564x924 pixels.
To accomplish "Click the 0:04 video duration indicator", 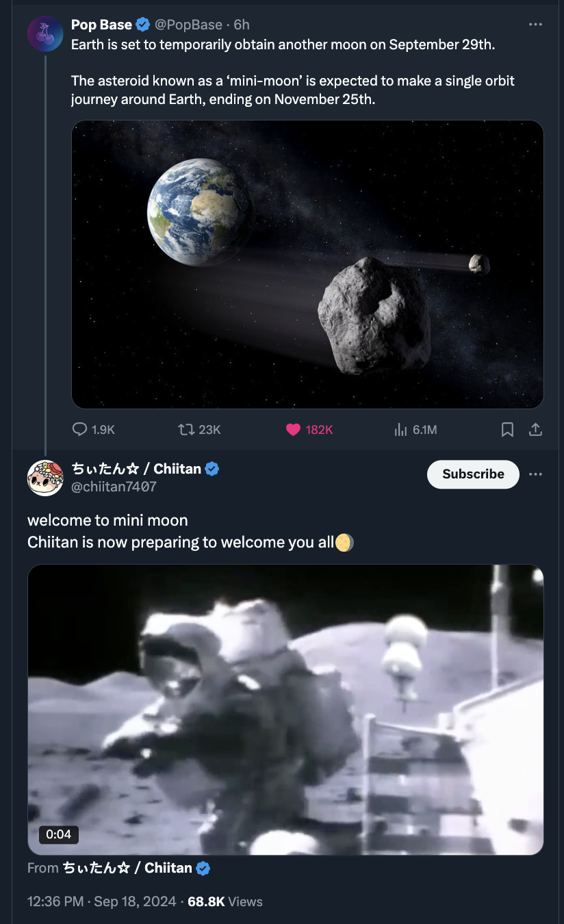I will click(57, 834).
